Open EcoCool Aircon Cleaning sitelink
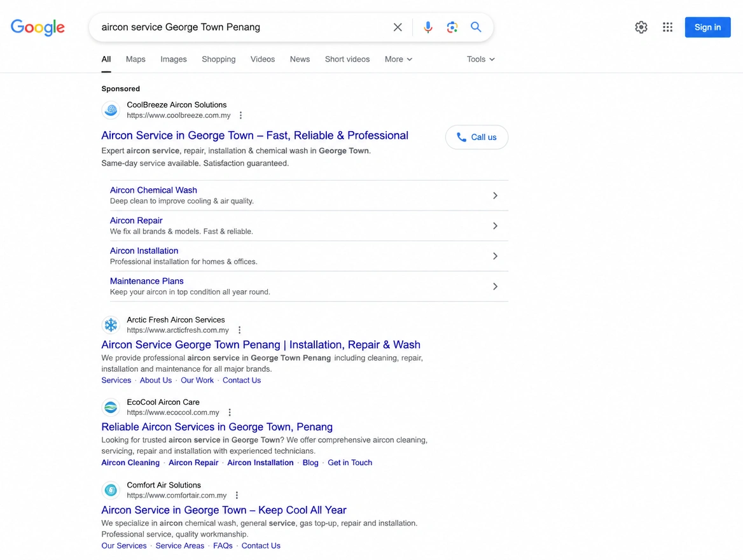 [x=130, y=463]
